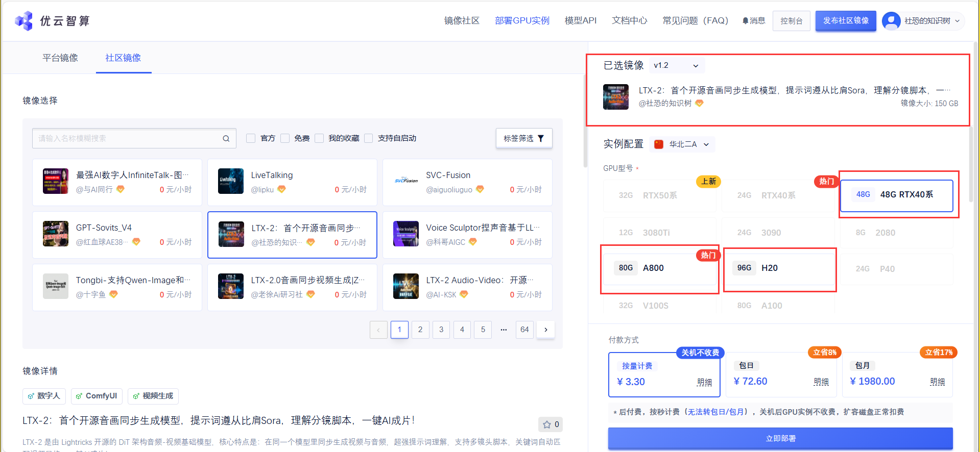The width and height of the screenshot is (980, 452).
Task: Click the GPT-Sovits_V4 thumbnail
Action: 56,234
